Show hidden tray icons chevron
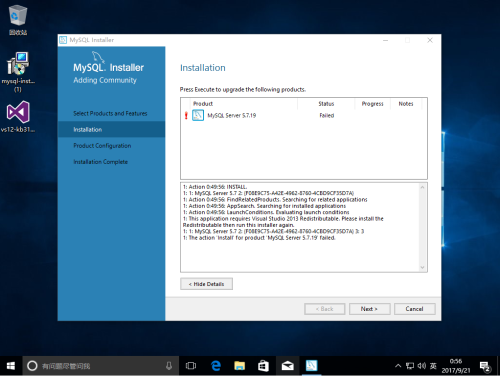This screenshot has width=500, height=376. click(x=398, y=366)
